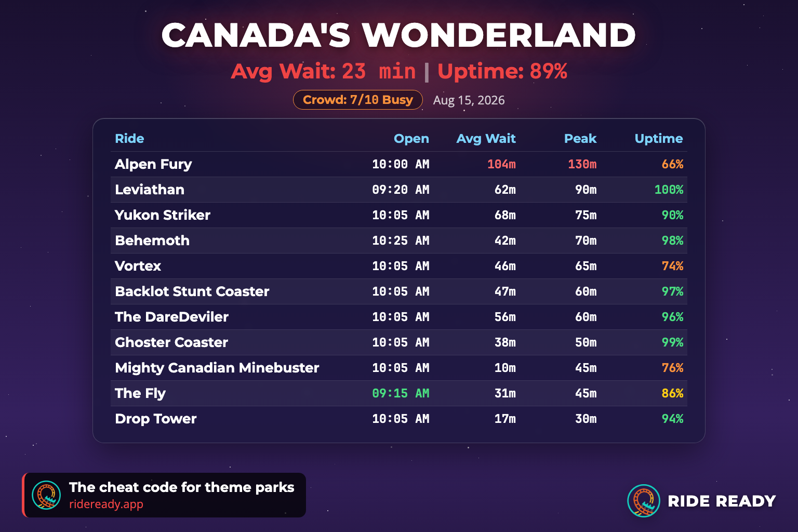Viewport: 798px width, 532px height.
Task: Click the RIDE READY brand text
Action: click(x=722, y=501)
